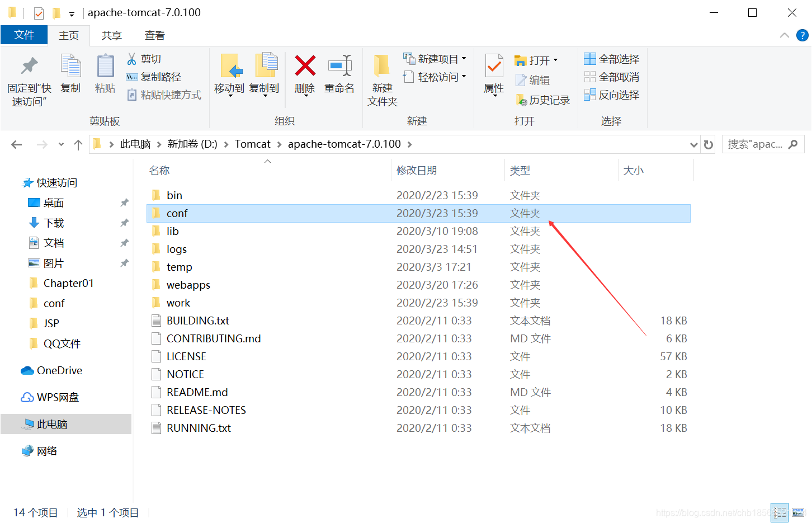Open 下载 in the navigation pane
812x523 pixels.
pyautogui.click(x=46, y=223)
